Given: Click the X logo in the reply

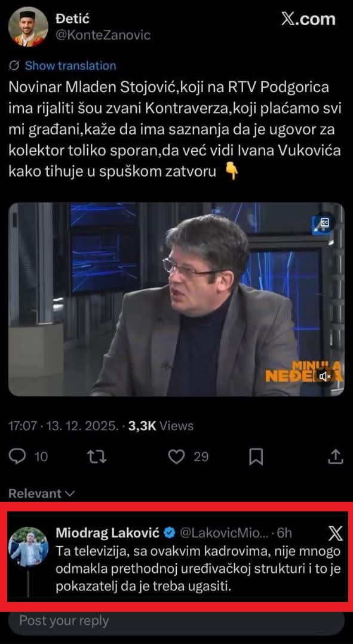Looking at the screenshot, I should 335,534.
